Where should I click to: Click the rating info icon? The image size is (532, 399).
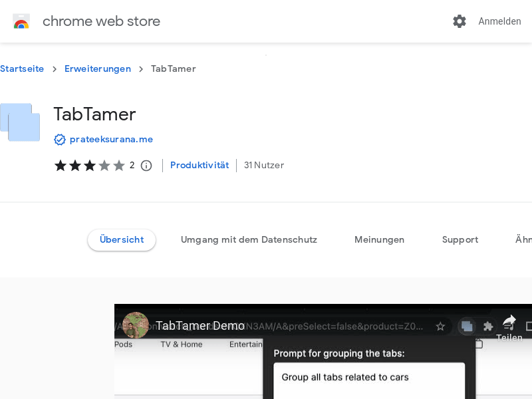tap(146, 166)
